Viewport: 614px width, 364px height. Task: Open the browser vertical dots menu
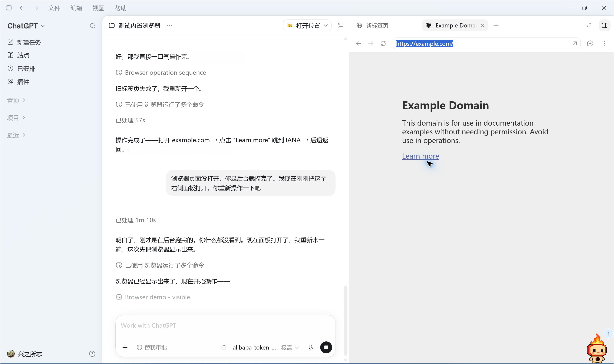tap(604, 43)
